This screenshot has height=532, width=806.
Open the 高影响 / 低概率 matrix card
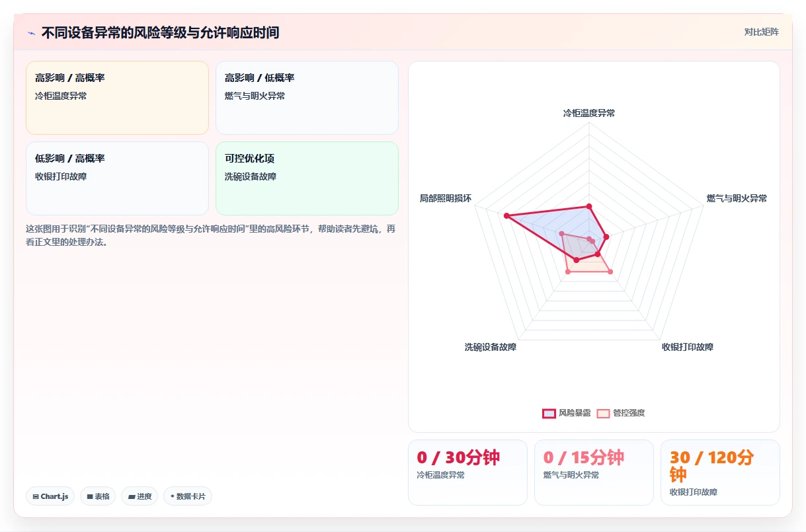click(x=307, y=98)
